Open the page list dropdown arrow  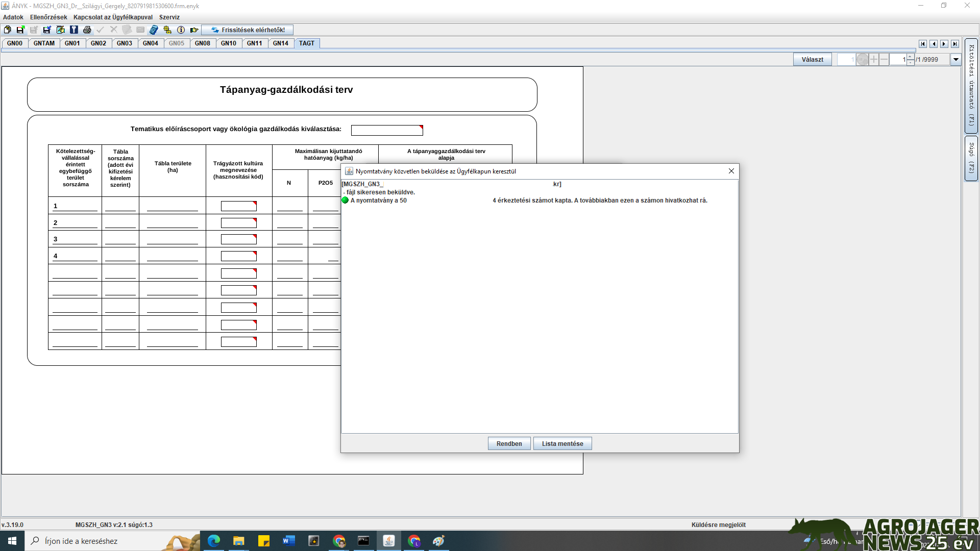955,60
